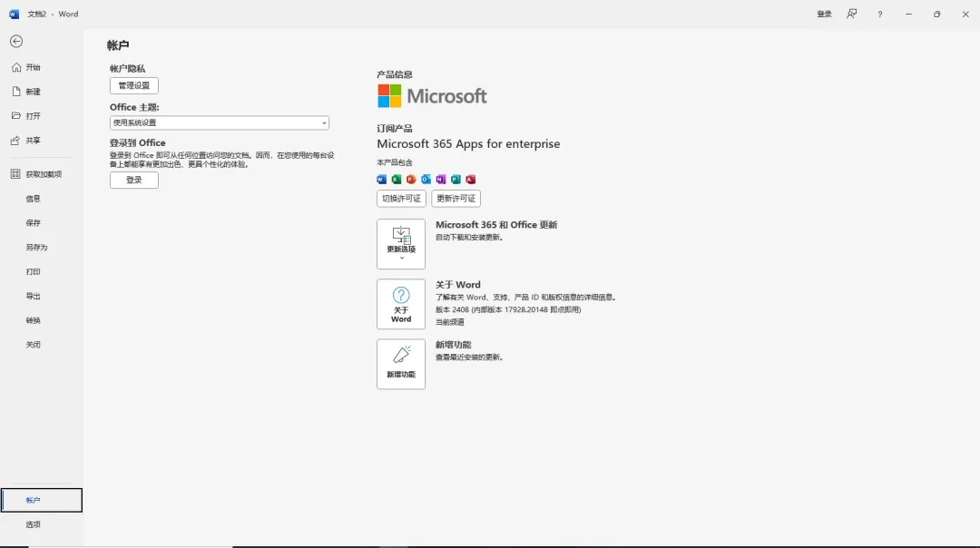Viewport: 980px width, 548px height.
Task: Click the dropdown arrow of 使用系统设置 box
Action: 324,123
